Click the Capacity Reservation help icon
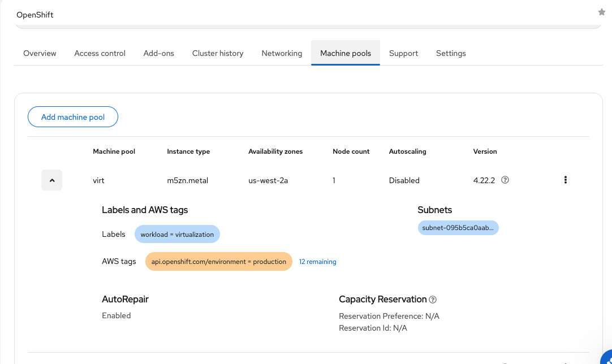Screen dimensions: 612x364 433,300
